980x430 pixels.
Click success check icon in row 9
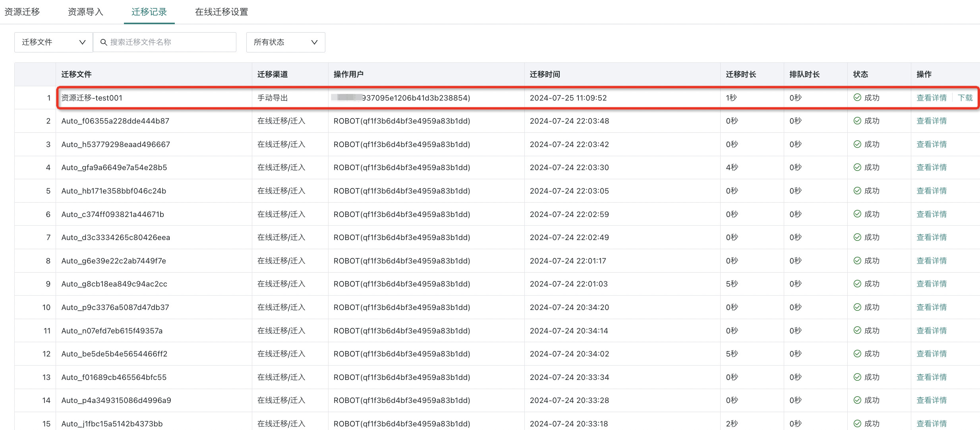857,284
